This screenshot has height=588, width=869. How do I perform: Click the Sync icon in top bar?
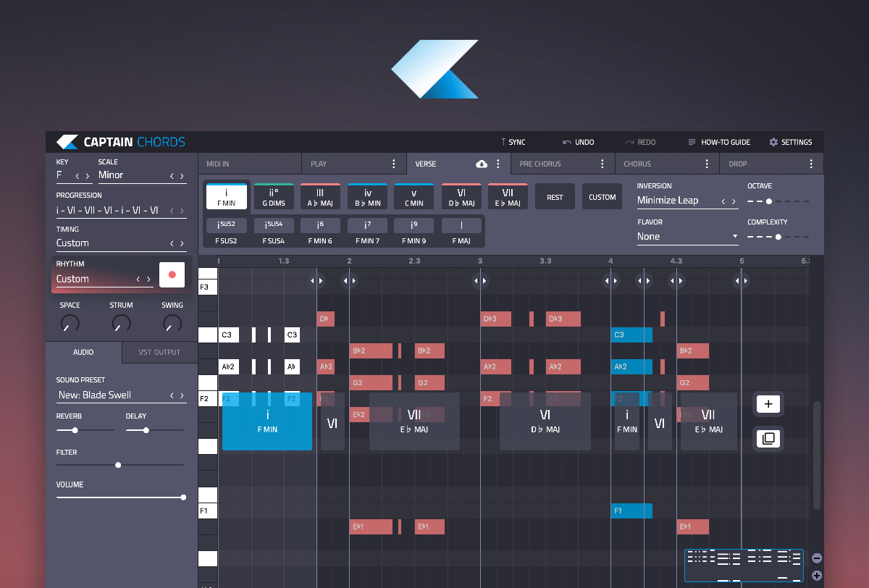(x=504, y=143)
